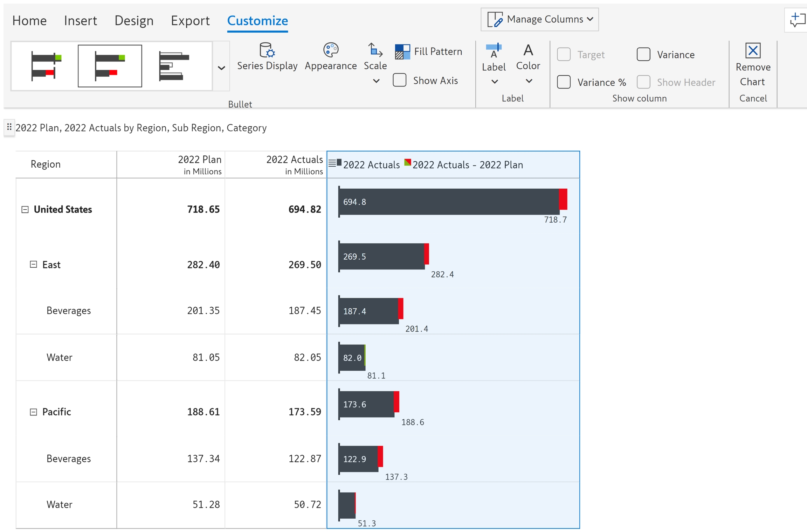Enable the Show Axis checkbox
Image resolution: width=807 pixels, height=532 pixels.
click(x=399, y=80)
